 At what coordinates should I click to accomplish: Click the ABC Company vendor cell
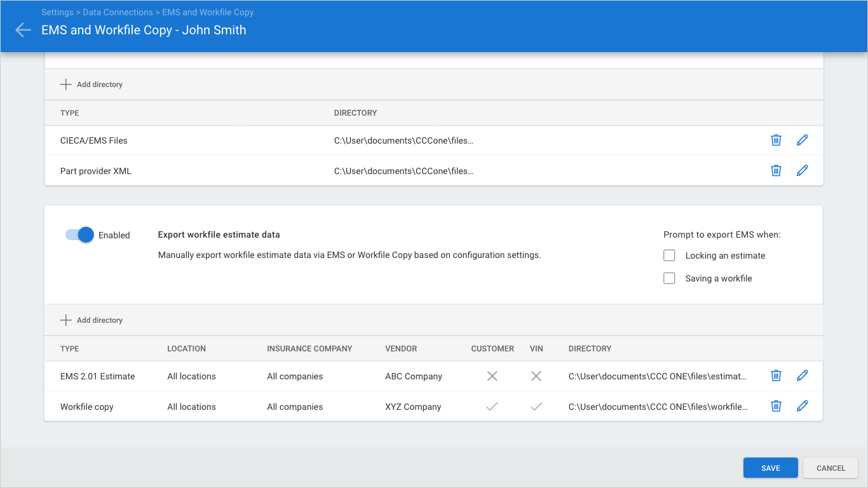414,376
